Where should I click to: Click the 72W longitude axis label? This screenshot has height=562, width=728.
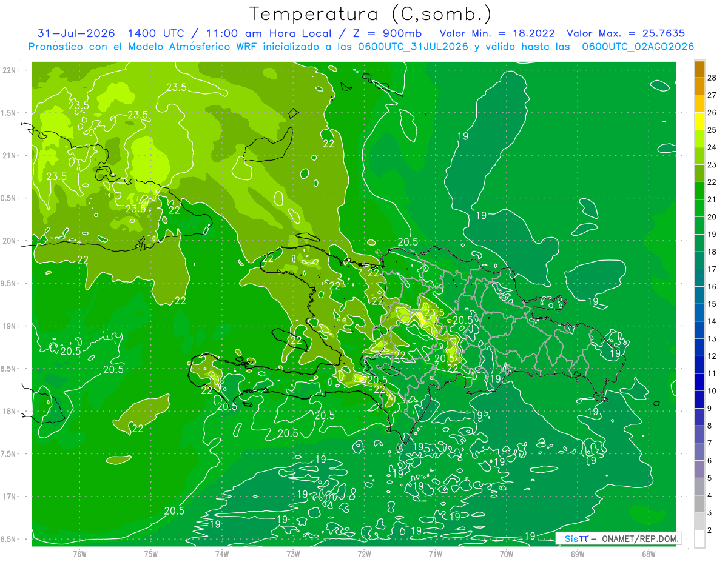coord(364,554)
